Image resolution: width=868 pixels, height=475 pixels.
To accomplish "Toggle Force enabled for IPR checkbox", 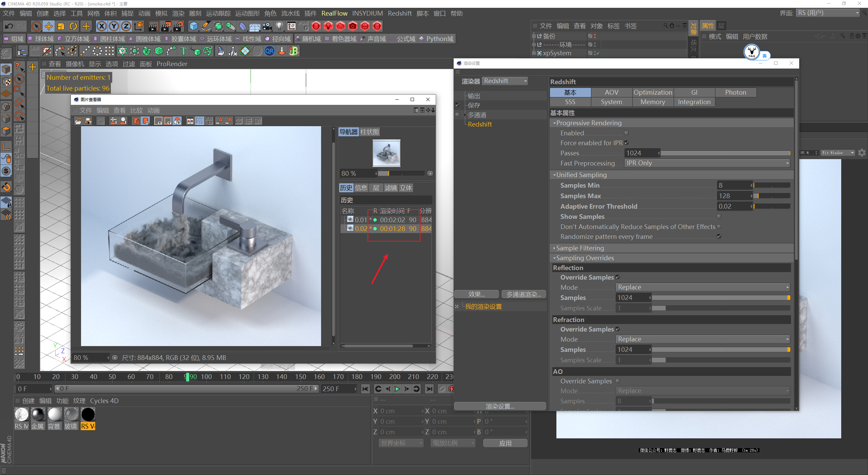I will coord(626,143).
